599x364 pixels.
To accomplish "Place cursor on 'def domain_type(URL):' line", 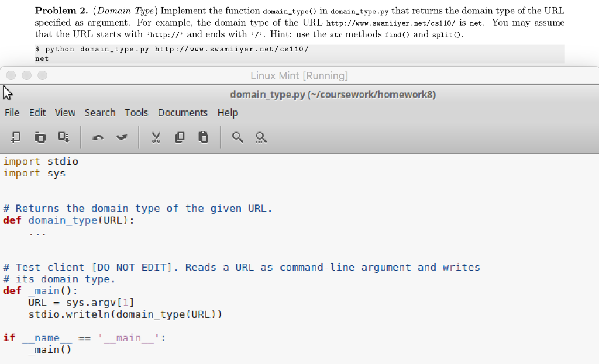I will (69, 220).
